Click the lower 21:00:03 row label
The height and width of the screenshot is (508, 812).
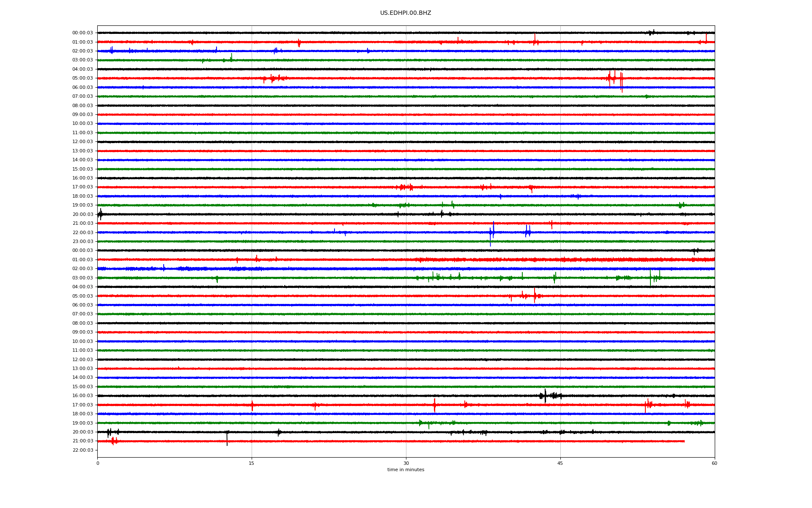82,441
